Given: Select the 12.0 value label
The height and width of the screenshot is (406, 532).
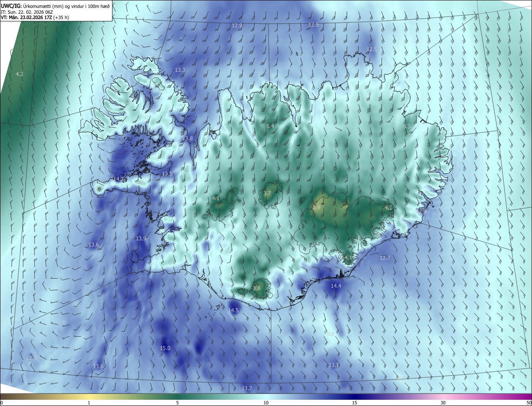Looking at the screenshot, I should click(x=32, y=357).
